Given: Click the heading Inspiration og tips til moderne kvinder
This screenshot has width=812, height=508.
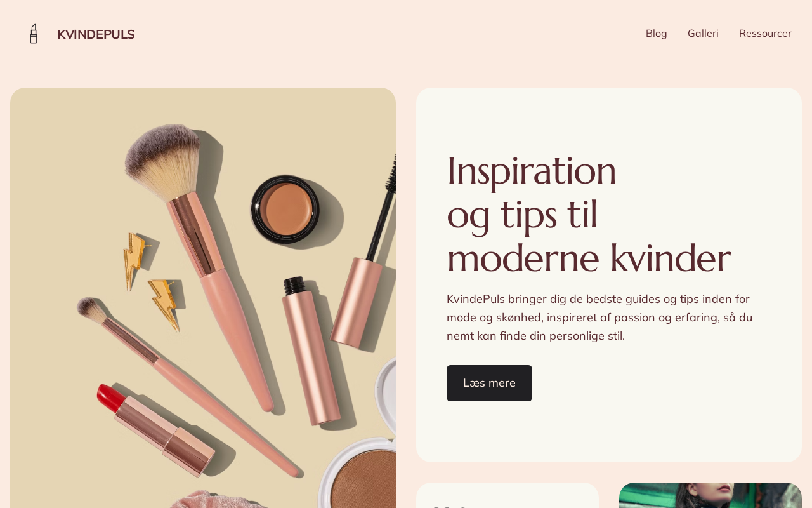Looking at the screenshot, I should pos(589,214).
